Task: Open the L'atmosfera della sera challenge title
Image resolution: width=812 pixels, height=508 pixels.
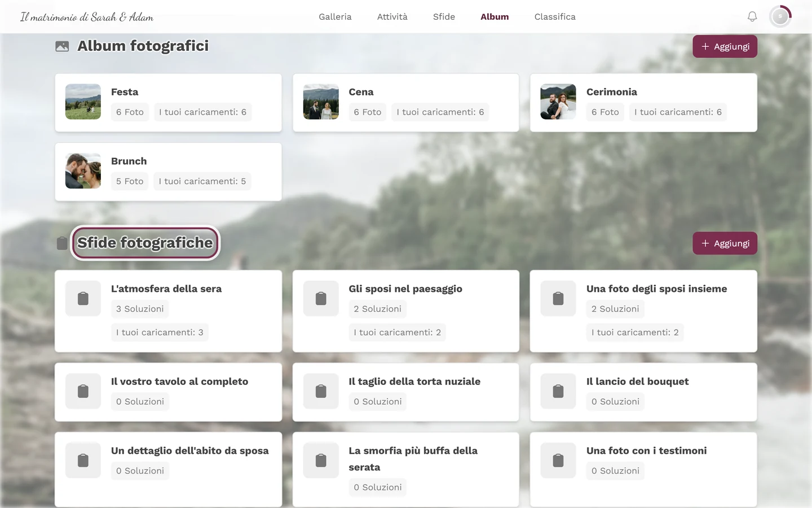Action: pyautogui.click(x=166, y=288)
